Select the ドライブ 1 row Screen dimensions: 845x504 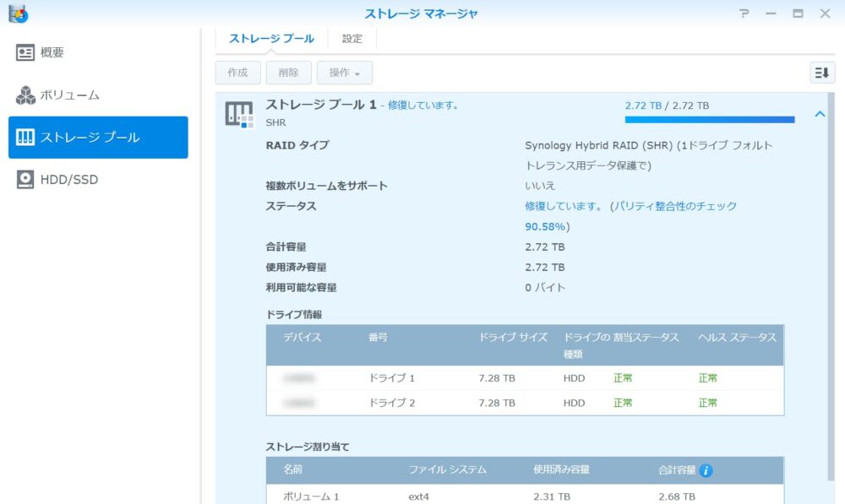click(x=525, y=378)
